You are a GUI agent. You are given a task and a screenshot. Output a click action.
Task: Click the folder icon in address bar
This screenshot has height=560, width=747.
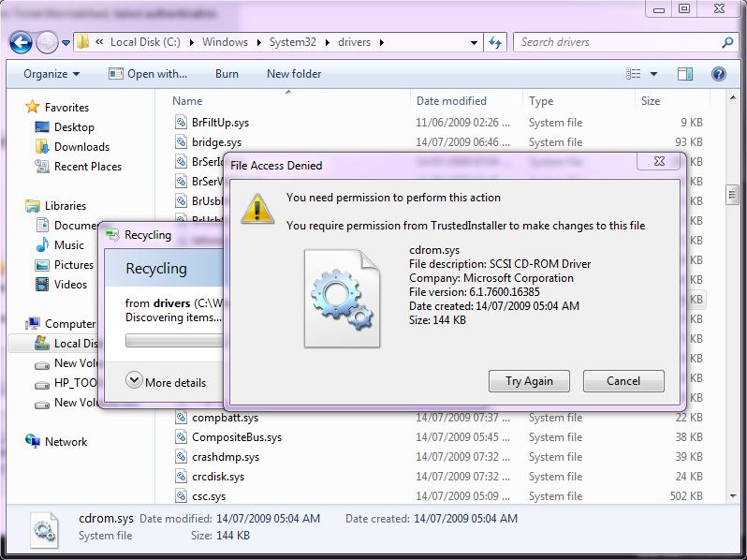[x=82, y=42]
